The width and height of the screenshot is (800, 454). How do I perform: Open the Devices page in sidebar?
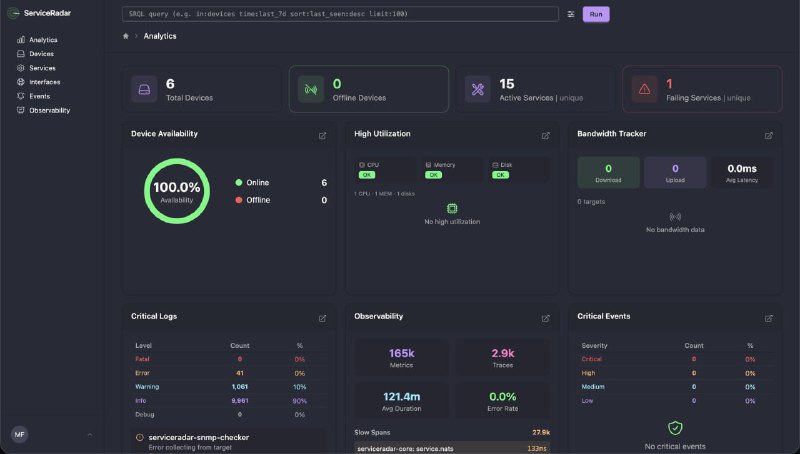point(41,54)
